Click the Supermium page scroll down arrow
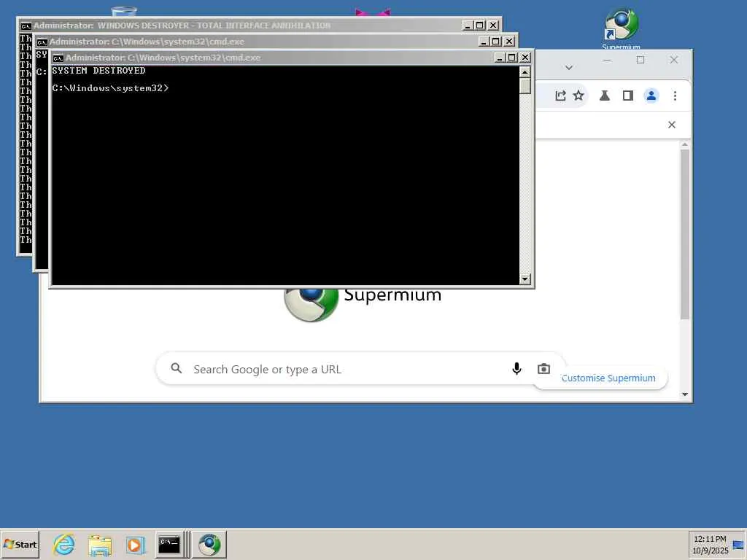The height and width of the screenshot is (560, 747). point(684,394)
